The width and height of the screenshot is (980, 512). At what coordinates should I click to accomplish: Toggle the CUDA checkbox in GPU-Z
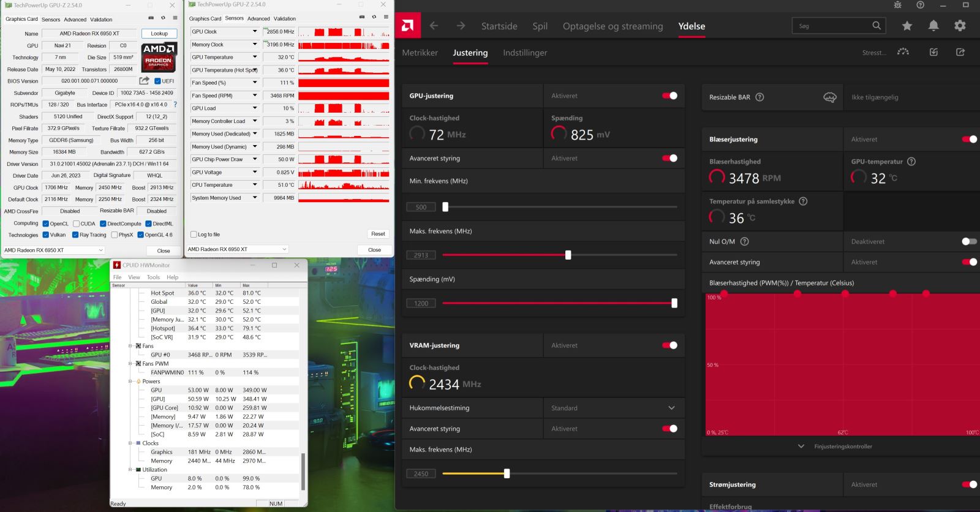76,224
